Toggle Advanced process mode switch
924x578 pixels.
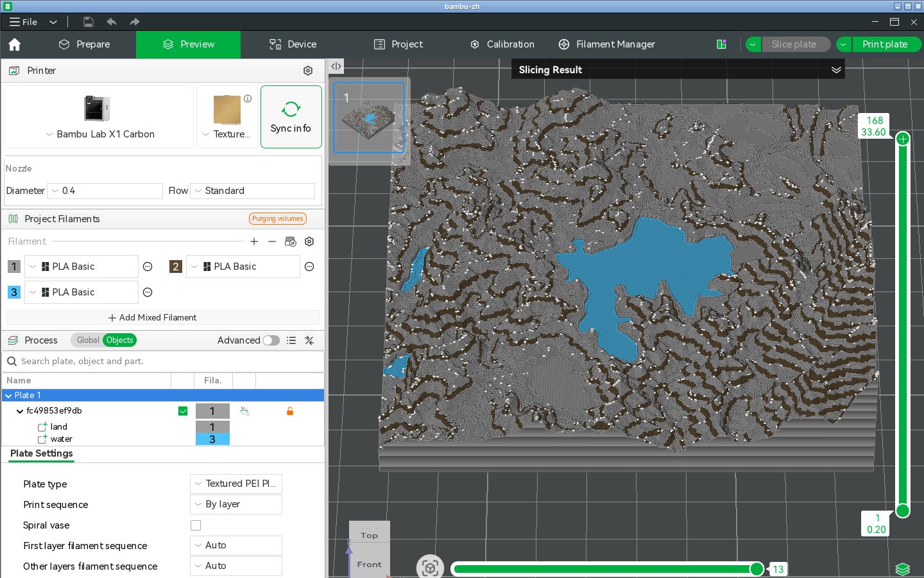pyautogui.click(x=271, y=340)
